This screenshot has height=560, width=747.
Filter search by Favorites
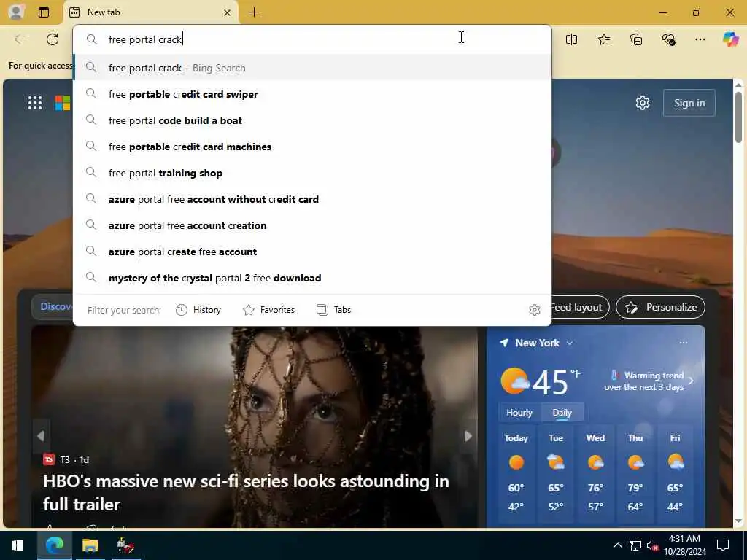point(268,310)
